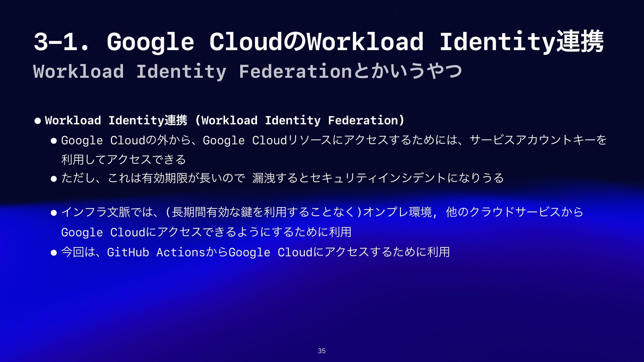Click the text 'ただし、これは有効期限が長いので'

pyautogui.click(x=153, y=178)
